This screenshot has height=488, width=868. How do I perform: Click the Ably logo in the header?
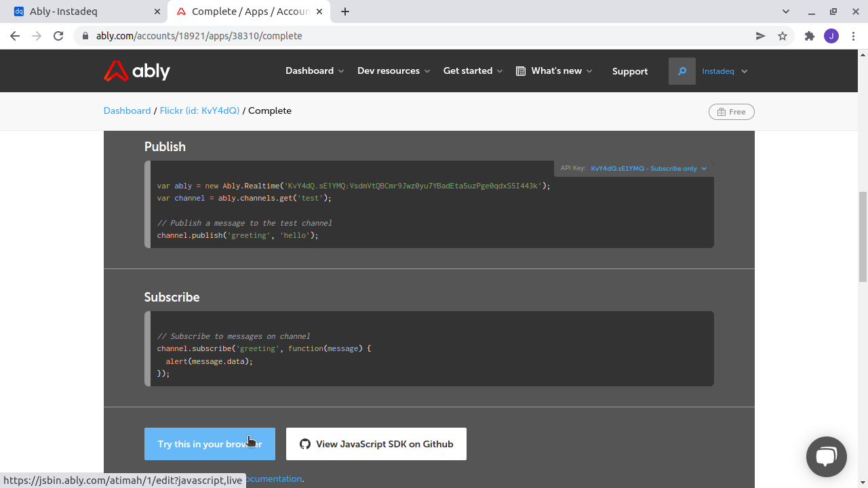137,70
